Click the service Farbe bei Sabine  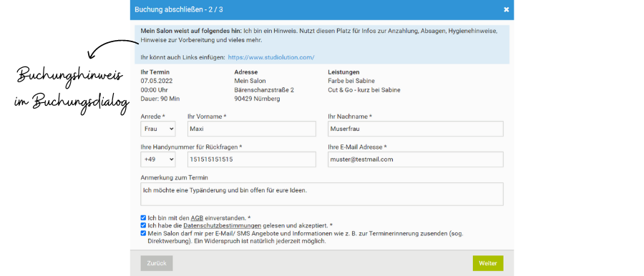351,81
